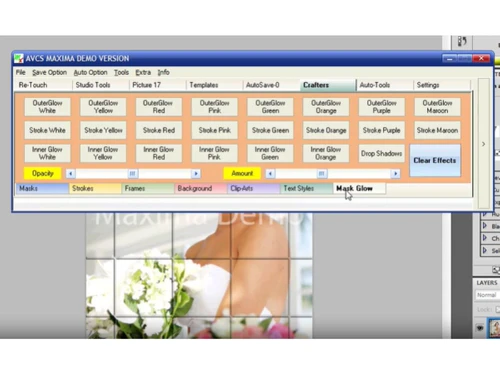
Task: Apply Inner Glow Yellow effect
Action: (x=103, y=153)
